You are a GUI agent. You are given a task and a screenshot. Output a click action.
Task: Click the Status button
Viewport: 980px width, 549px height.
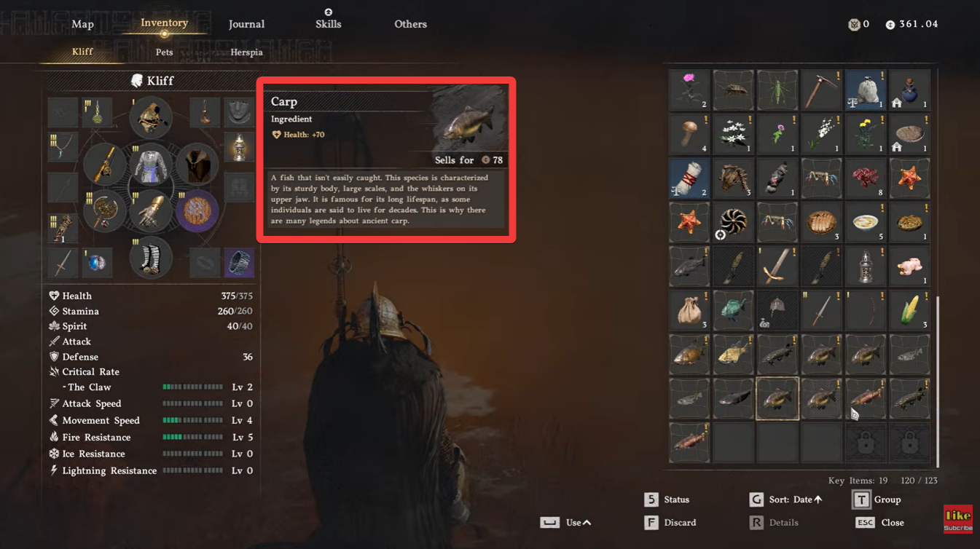click(x=667, y=499)
